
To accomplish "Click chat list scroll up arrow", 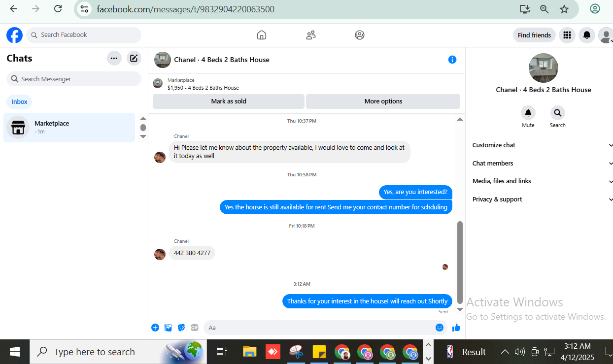I will pos(143,119).
